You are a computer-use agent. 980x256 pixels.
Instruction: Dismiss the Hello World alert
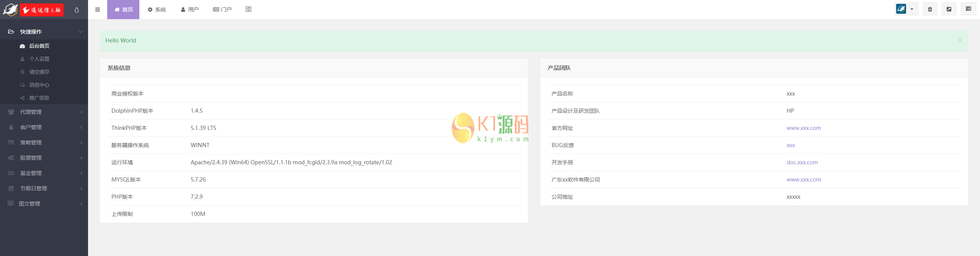click(x=960, y=40)
